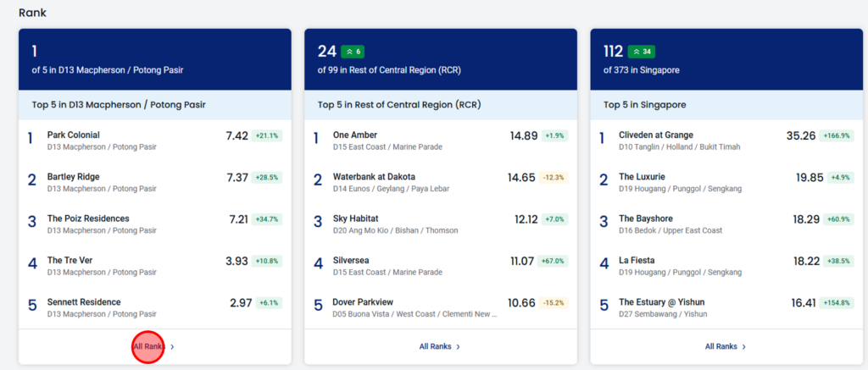
Task: Click the chevron beside Singapore's All Ranks
Action: click(744, 347)
